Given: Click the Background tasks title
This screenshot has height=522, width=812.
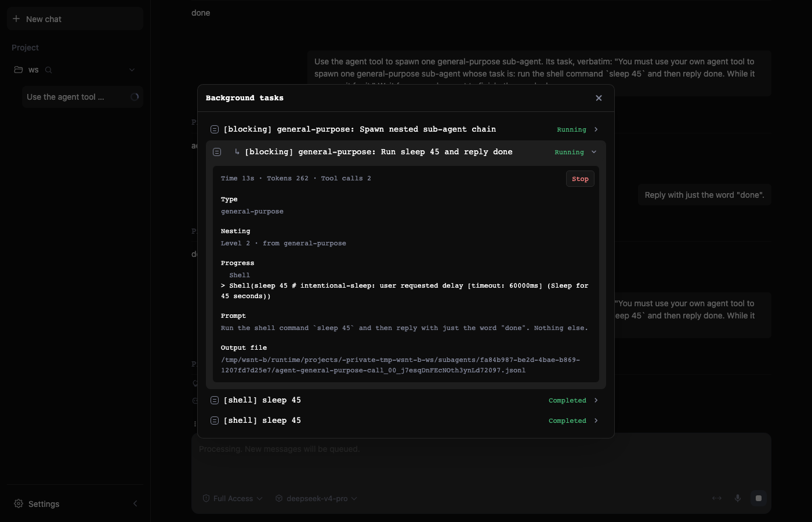Looking at the screenshot, I should 245,98.
